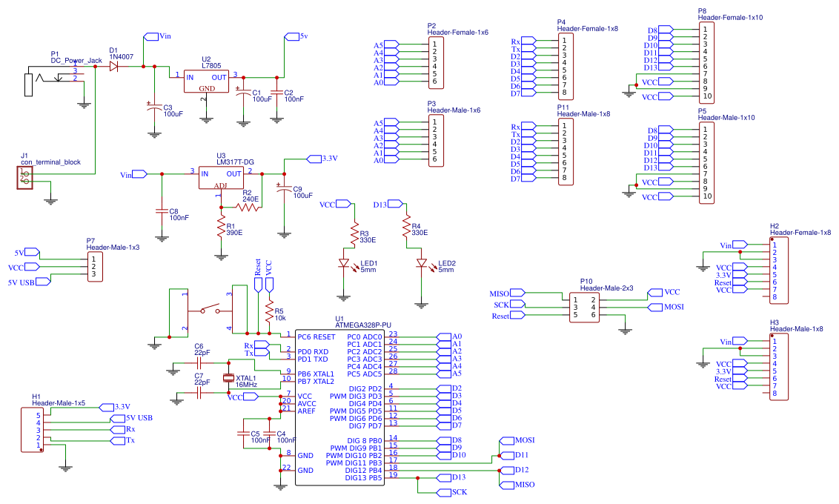Select the R2 240E resistor

[248, 207]
